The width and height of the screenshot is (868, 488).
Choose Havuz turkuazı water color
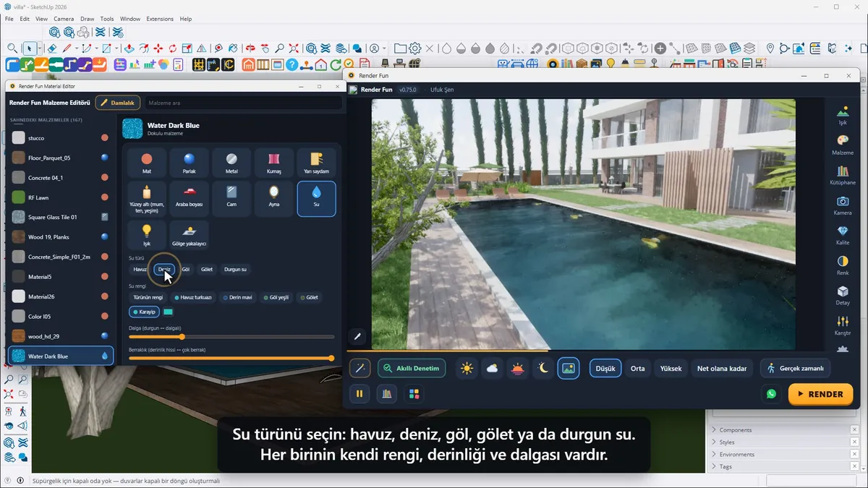[x=193, y=297]
